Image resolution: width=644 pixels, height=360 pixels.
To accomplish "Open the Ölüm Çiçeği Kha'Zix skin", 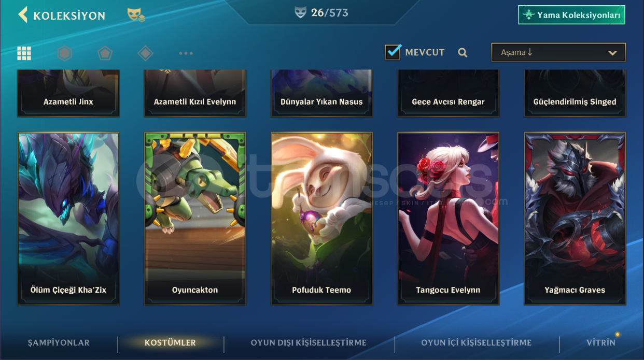I will (x=68, y=218).
